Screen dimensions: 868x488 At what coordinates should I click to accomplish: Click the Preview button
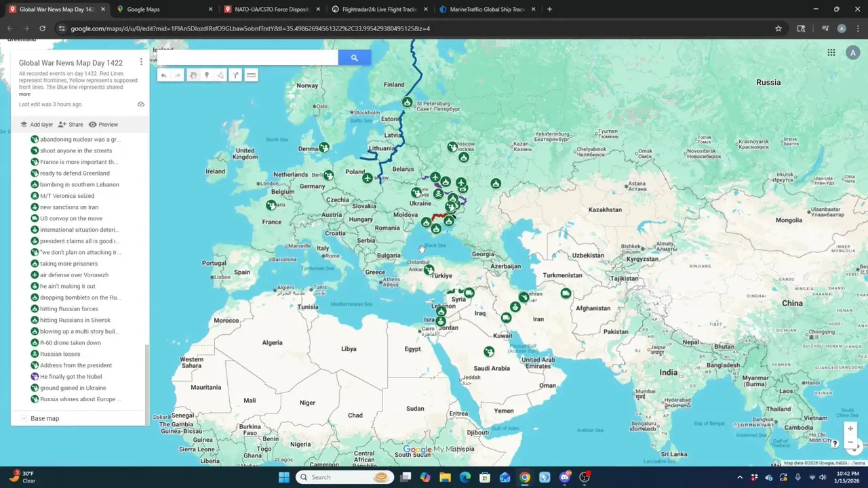[x=103, y=125]
